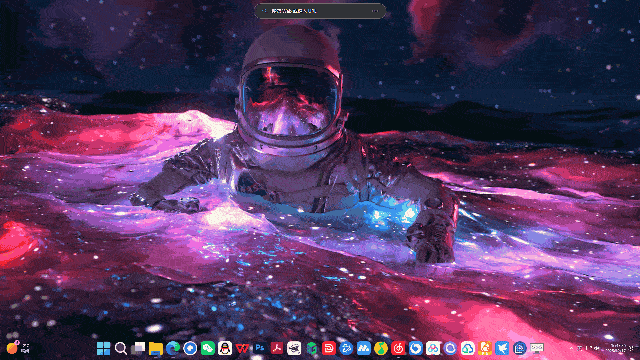640x360 pixels.
Task: Open the monitor-shaped app icon on taskbar
Action: [537, 348]
